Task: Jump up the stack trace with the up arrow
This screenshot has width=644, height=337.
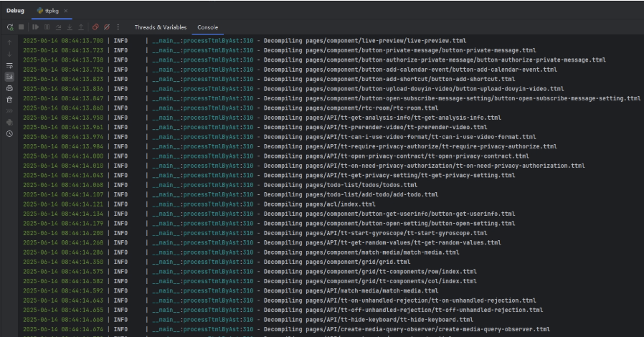Action: pos(9,43)
